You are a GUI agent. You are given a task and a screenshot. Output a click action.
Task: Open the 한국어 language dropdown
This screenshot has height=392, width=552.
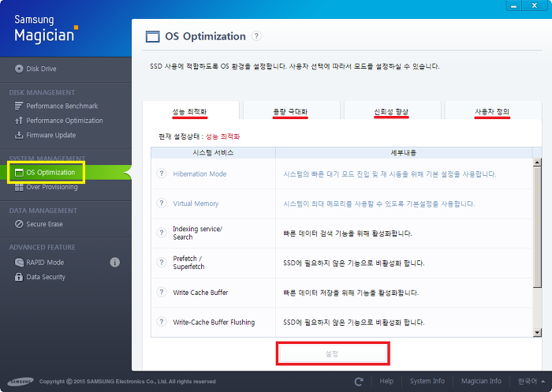pyautogui.click(x=531, y=382)
